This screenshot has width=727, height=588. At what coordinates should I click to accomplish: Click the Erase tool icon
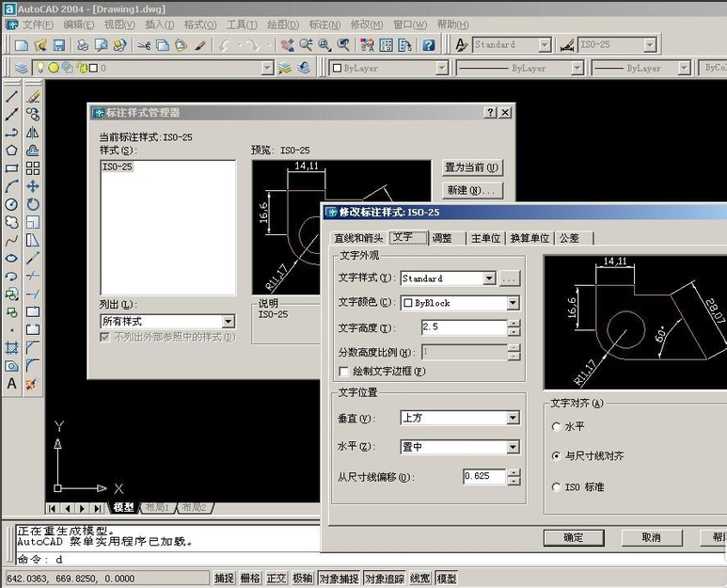(33, 96)
